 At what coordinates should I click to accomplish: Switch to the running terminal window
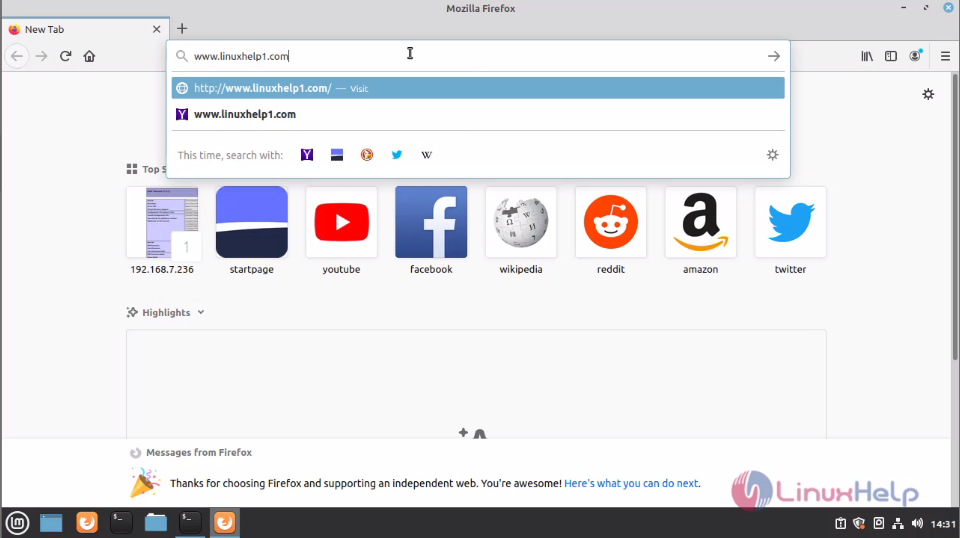point(190,523)
